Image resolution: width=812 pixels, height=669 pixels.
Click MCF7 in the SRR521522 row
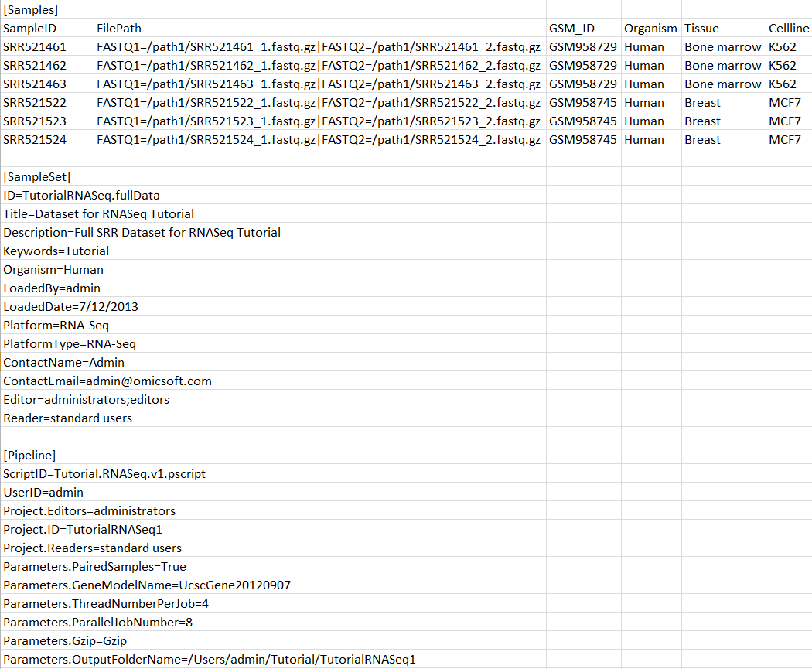789,103
